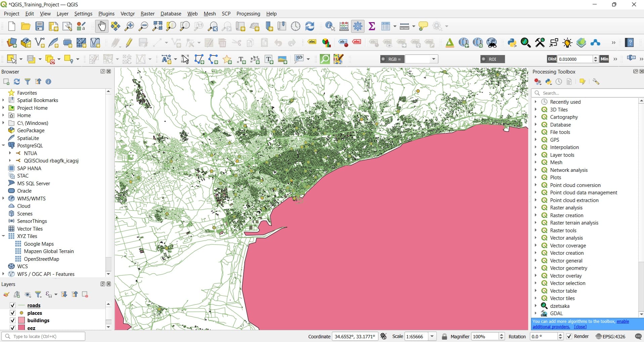Expand Raster analysis algorithms group
This screenshot has height=342, width=644.
536,207
